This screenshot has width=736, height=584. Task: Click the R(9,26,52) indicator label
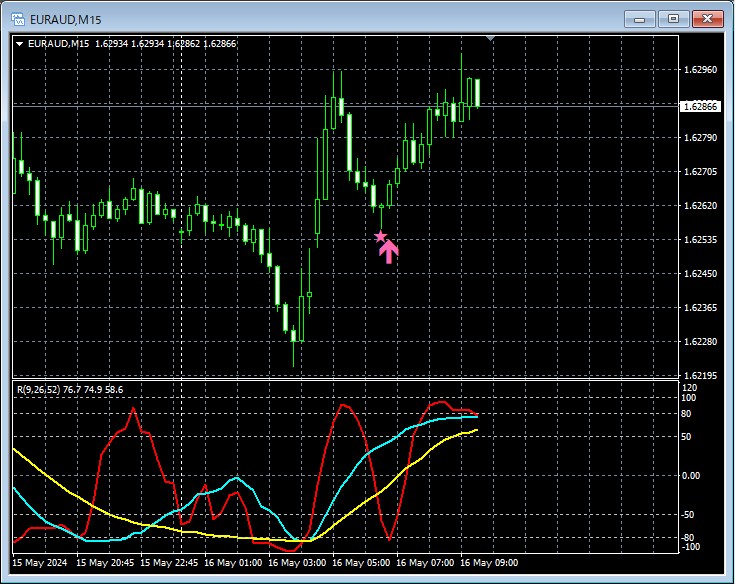click(x=38, y=390)
